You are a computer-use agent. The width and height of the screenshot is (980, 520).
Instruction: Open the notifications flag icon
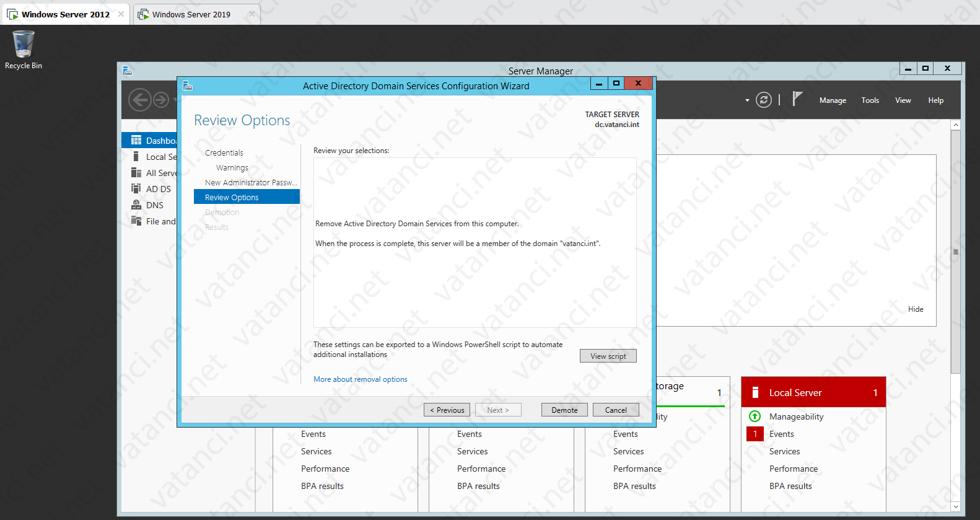tap(797, 99)
